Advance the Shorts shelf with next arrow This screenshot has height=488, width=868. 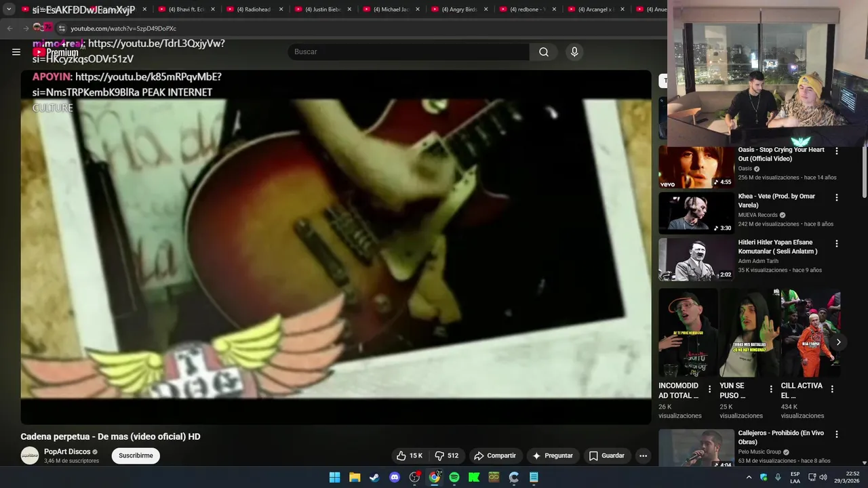tap(838, 342)
